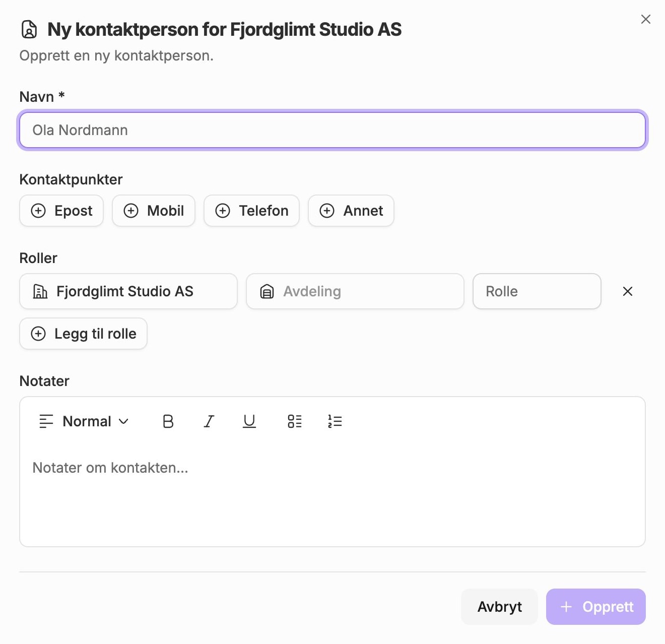Insert a bulleted list in notes
665x644 pixels.
(x=295, y=421)
